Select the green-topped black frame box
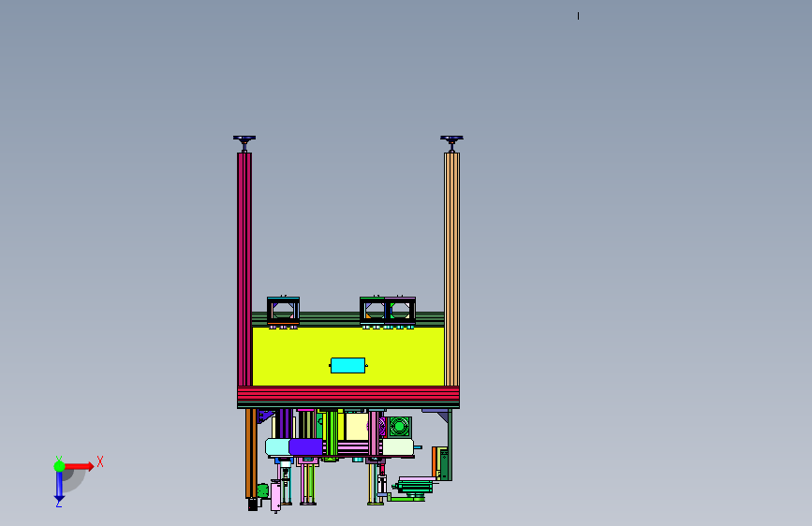Image resolution: width=812 pixels, height=526 pixels. (x=373, y=311)
